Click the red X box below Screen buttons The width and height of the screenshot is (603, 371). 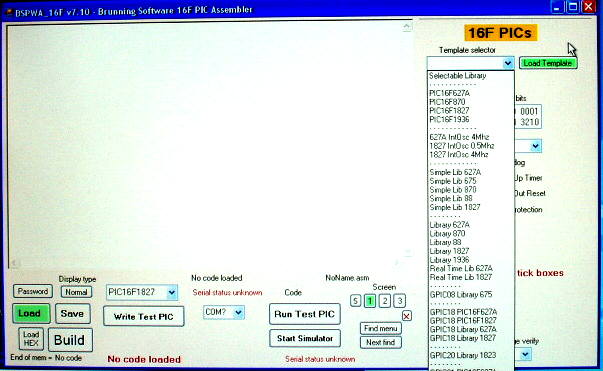pos(406,316)
